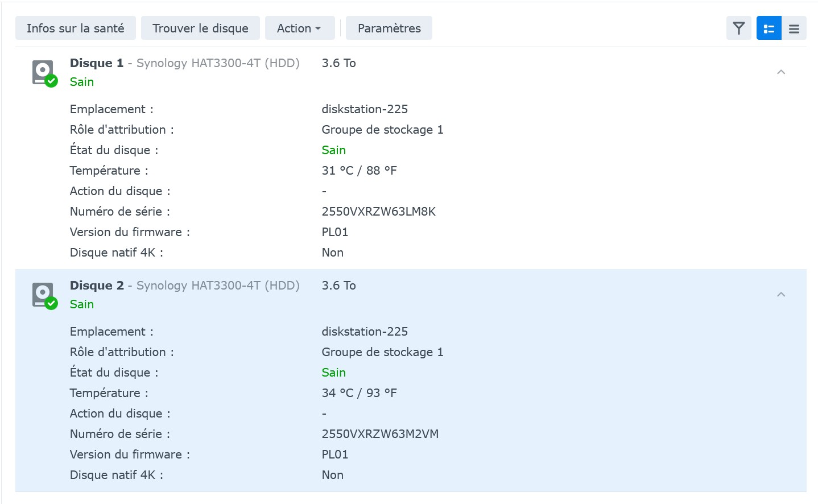818x504 pixels.
Task: Click Disque 2 firmware version PL01
Action: point(335,455)
